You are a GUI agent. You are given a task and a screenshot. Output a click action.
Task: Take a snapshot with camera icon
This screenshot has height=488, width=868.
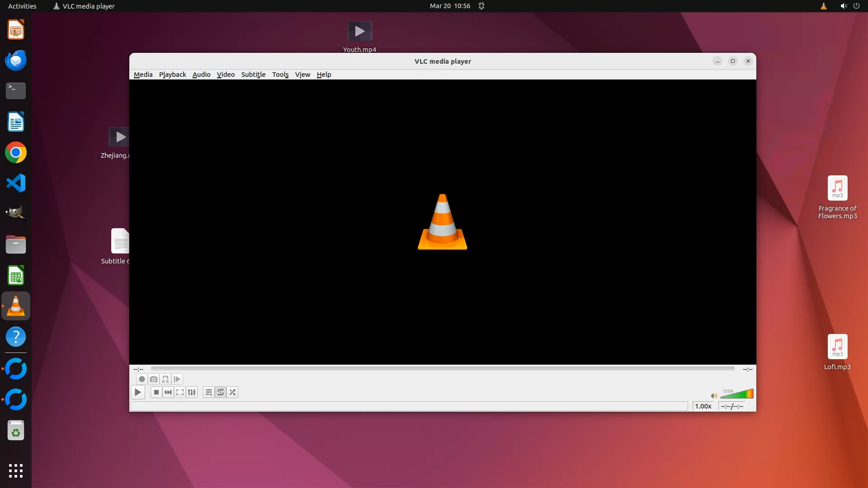coord(154,379)
